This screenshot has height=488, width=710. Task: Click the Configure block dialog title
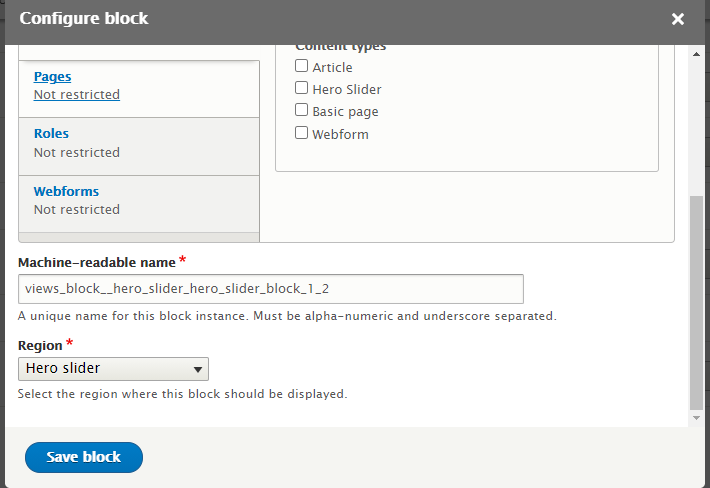pos(84,19)
